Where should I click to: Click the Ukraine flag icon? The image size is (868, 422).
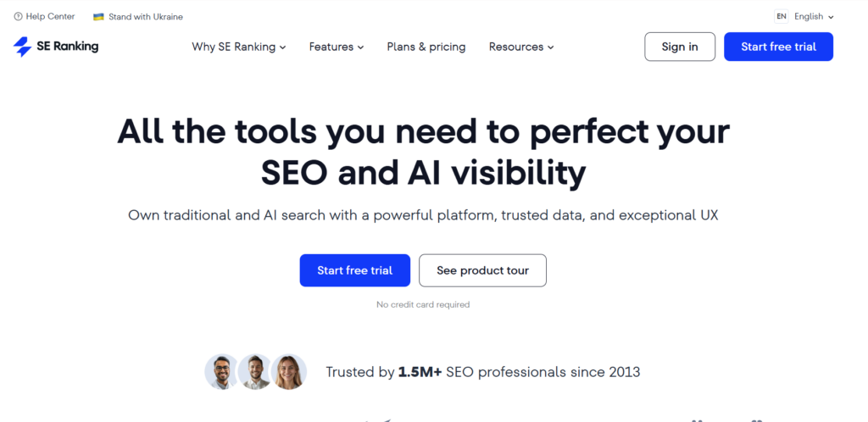(x=98, y=17)
